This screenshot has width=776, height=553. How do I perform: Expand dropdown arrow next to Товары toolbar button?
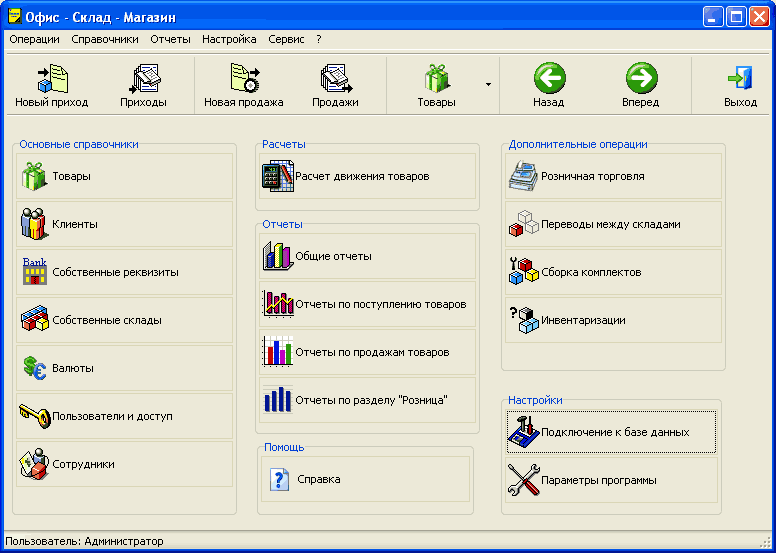click(488, 84)
